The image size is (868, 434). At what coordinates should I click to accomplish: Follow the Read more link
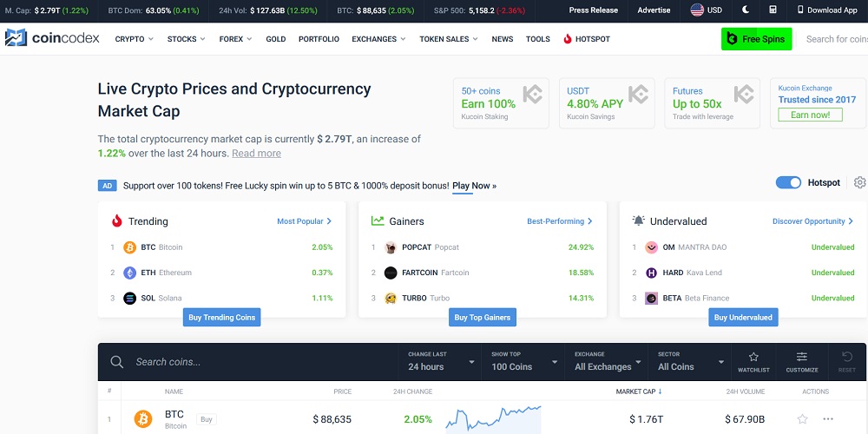[x=256, y=154]
